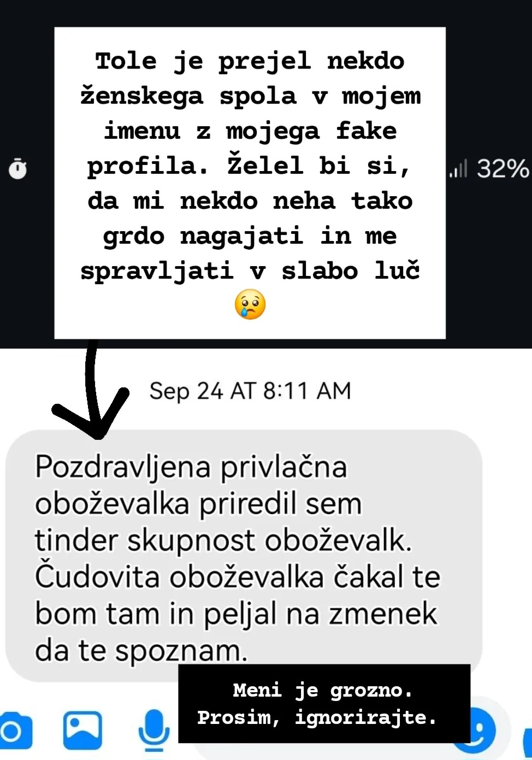Open the camera from the chat bar
This screenshot has width=532, height=760.
[15, 731]
